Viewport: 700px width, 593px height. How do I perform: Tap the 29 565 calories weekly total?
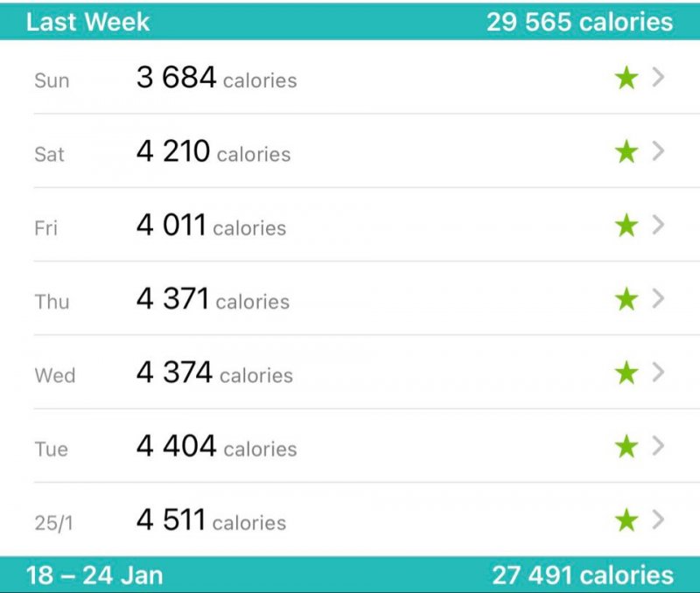579,22
